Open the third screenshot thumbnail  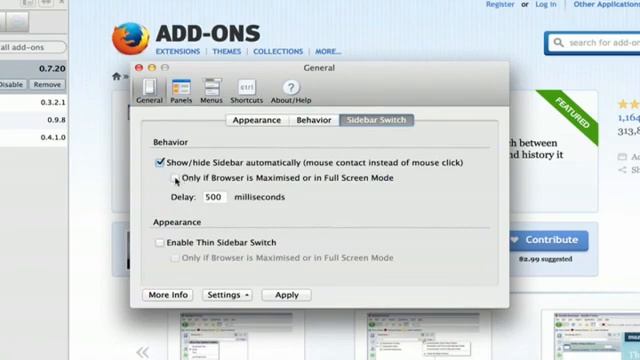click(597, 336)
